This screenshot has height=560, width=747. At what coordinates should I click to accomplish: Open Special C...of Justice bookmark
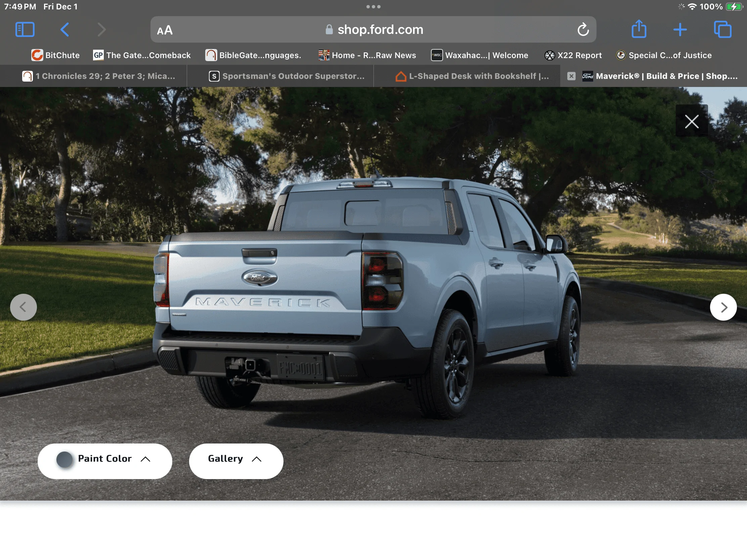click(664, 55)
